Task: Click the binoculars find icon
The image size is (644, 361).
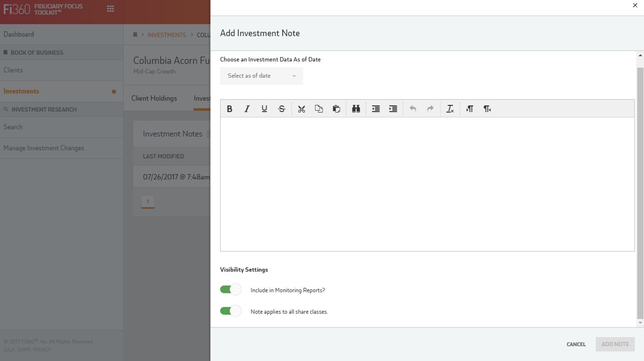Action: pos(356,109)
